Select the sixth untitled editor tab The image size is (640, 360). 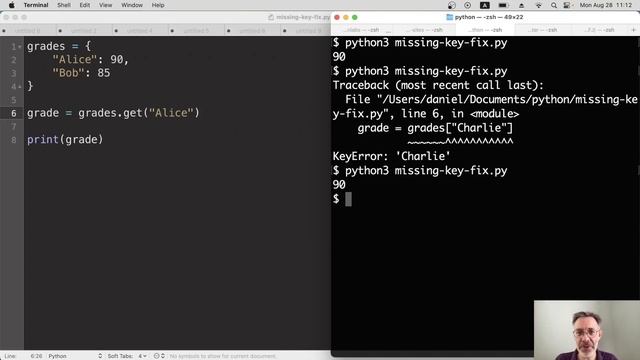(306, 31)
